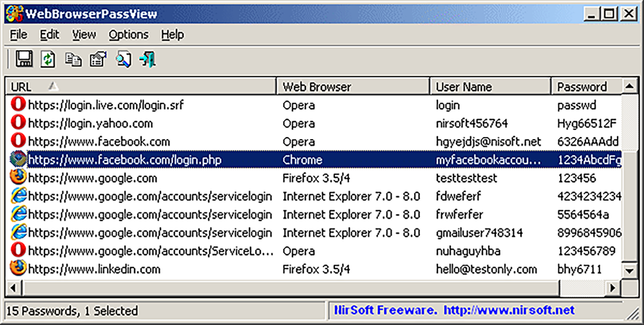The image size is (644, 325).
Task: Click password cell Hyg66512F
Action: click(x=587, y=124)
